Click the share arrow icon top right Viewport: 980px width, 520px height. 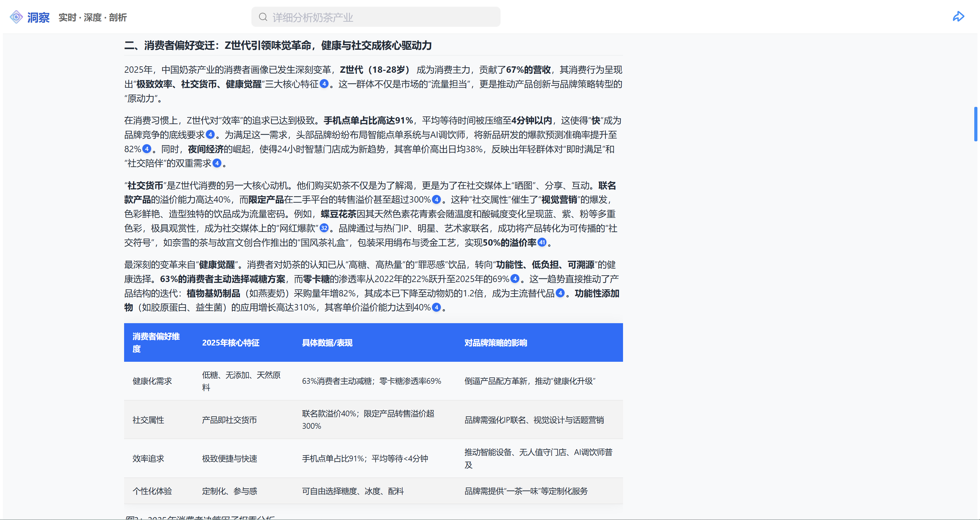tap(958, 17)
